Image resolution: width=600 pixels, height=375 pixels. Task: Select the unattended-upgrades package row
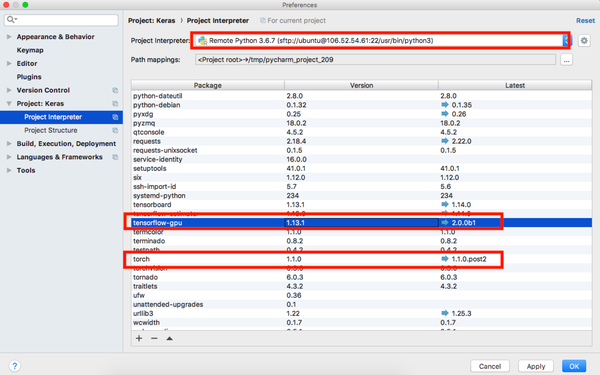pyautogui.click(x=362, y=304)
